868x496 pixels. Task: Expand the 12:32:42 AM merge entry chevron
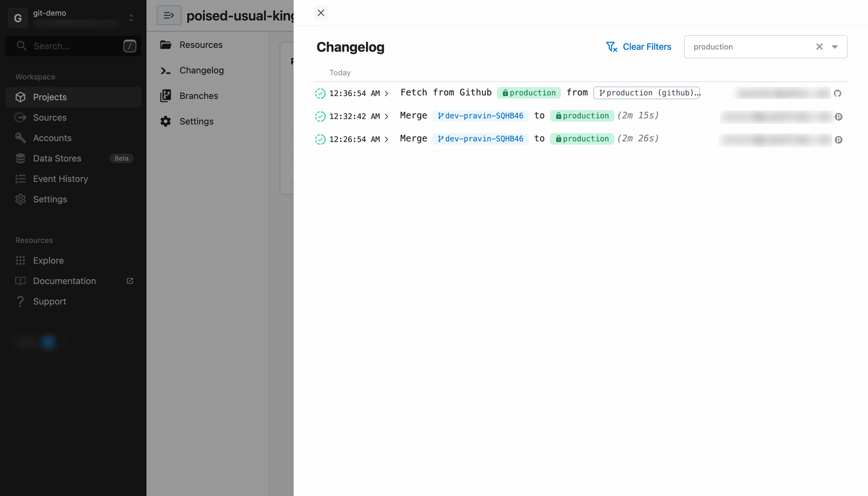tap(386, 116)
